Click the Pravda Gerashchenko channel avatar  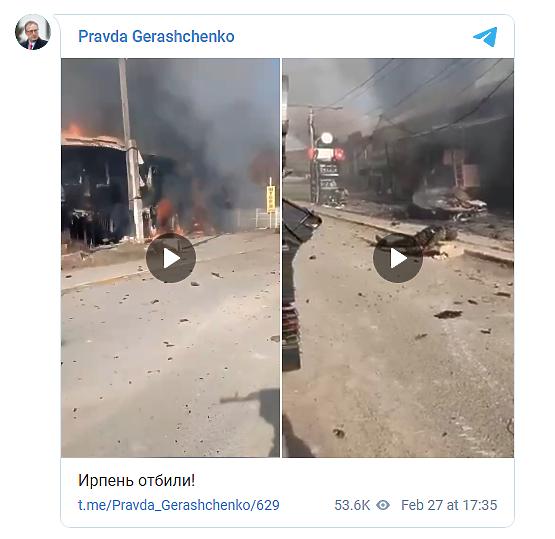(x=33, y=32)
